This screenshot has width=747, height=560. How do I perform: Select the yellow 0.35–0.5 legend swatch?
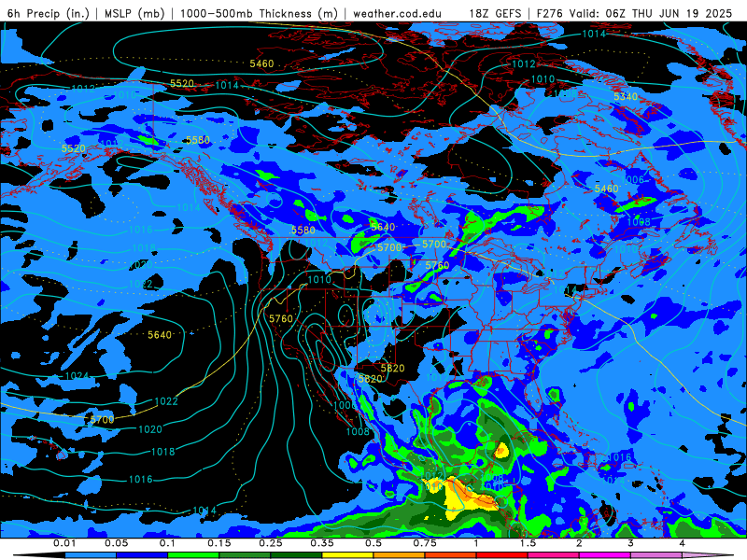(347, 555)
